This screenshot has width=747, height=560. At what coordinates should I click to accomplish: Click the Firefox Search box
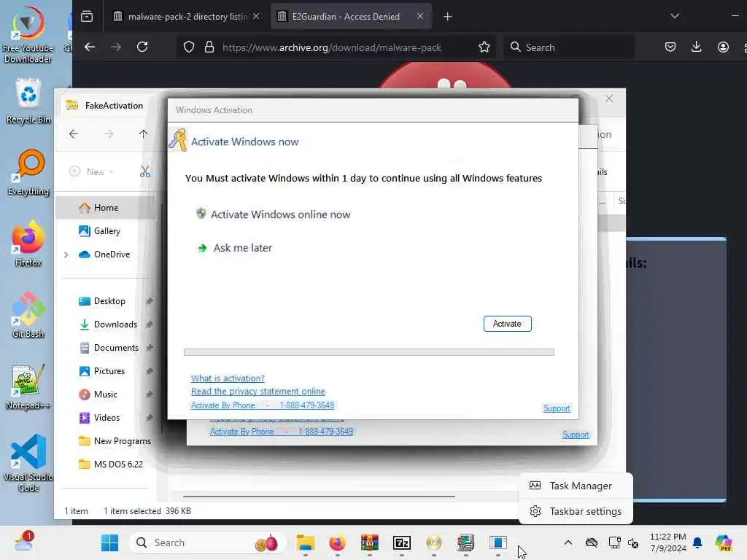(x=570, y=47)
